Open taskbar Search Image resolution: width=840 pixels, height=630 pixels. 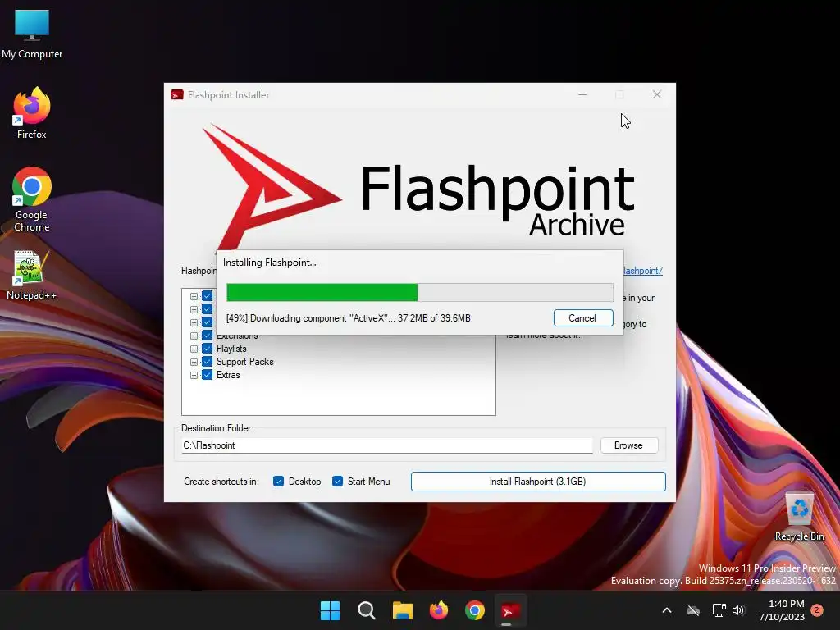tap(367, 610)
